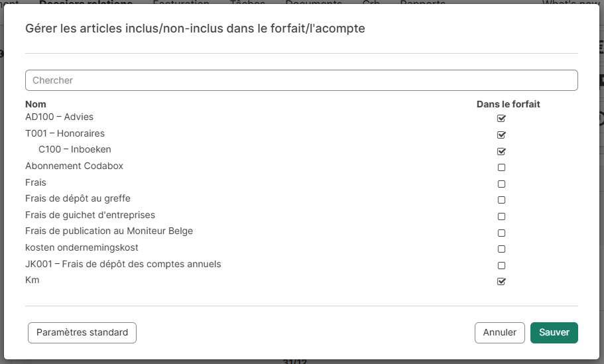This screenshot has width=604, height=364.
Task: Include Frais de guichet d'entreprises in forfait
Action: tap(501, 217)
